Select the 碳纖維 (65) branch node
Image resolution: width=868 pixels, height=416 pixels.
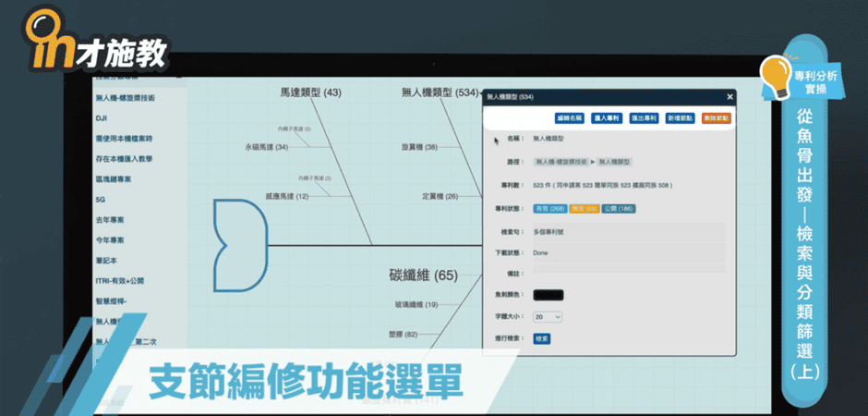tap(422, 275)
